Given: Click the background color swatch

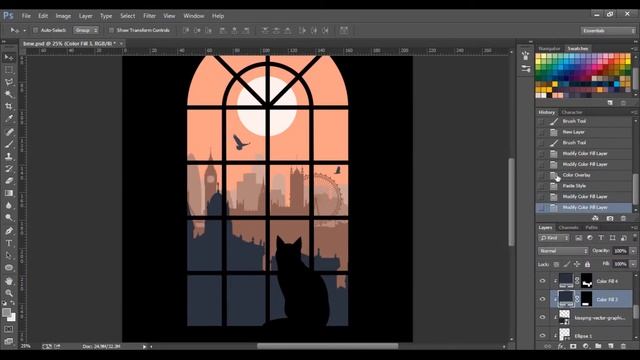Looking at the screenshot, I should [12, 317].
